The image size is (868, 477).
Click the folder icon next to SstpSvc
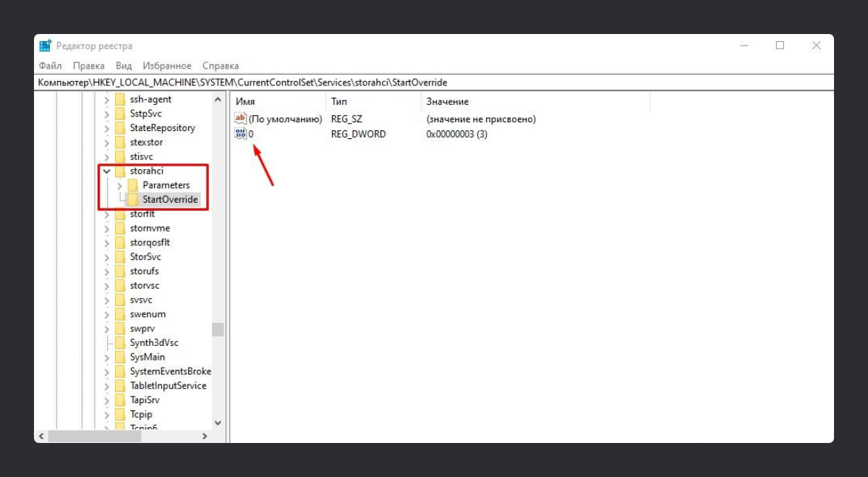[120, 114]
